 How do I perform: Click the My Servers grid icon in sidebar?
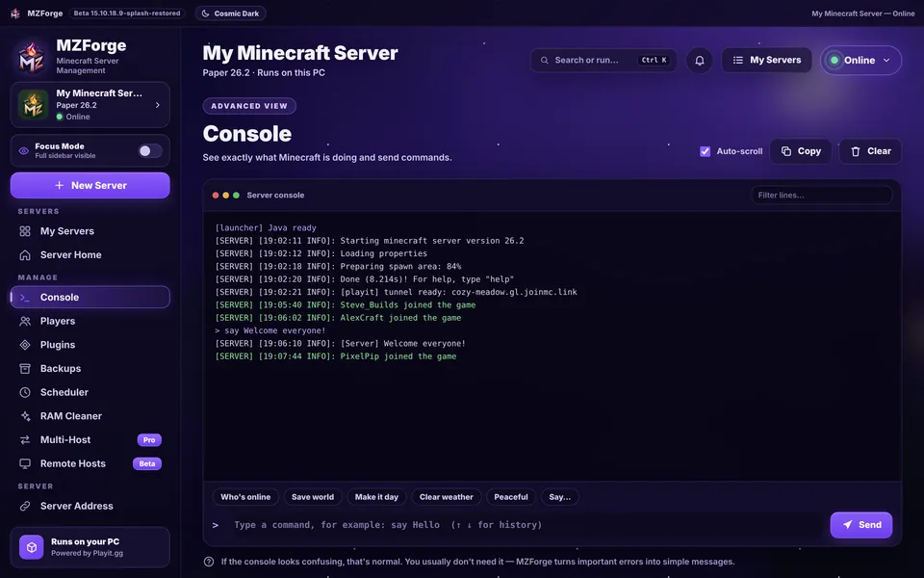[x=25, y=231]
